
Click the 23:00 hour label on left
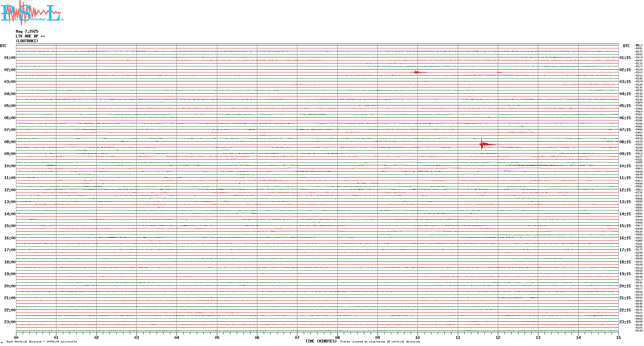click(10, 322)
